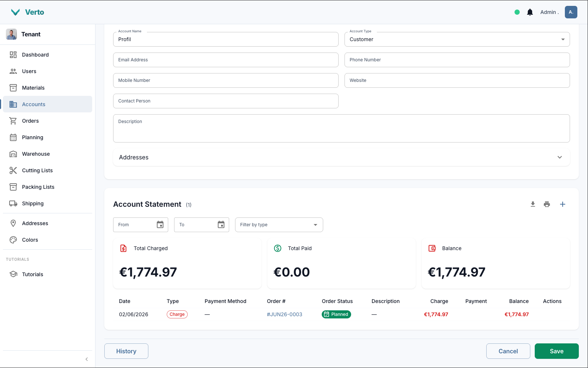Collapse the sidebar with the arrow
This screenshot has height=368, width=588.
[87, 359]
